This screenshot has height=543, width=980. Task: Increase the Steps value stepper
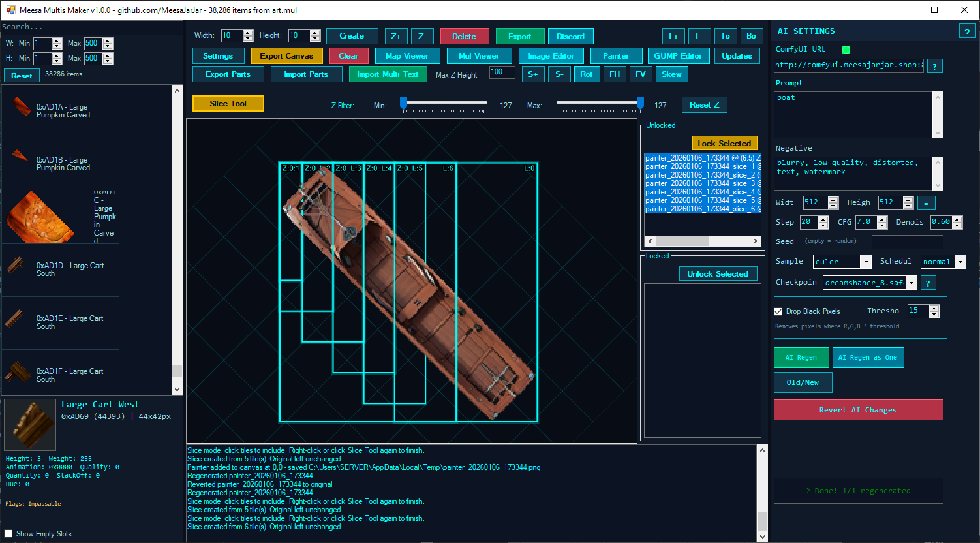point(823,219)
